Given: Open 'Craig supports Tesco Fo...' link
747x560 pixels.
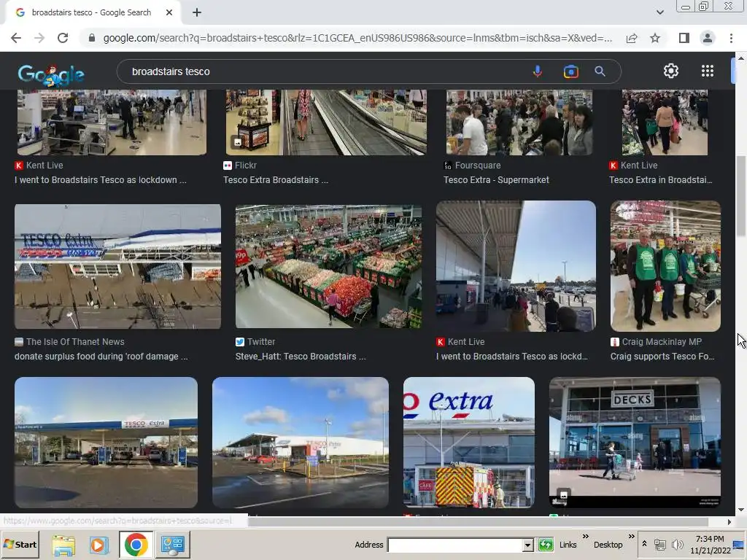Looking at the screenshot, I should [662, 357].
